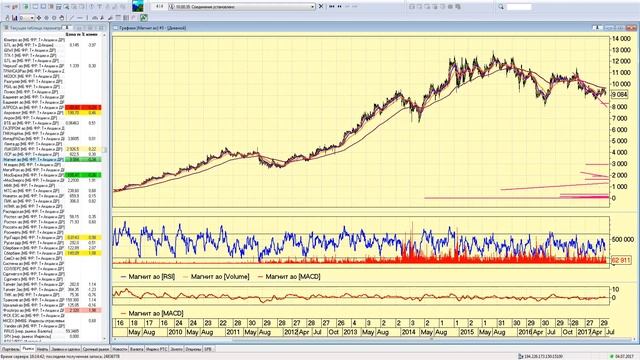Click the Магнит ао [Volume] legend label

point(220,277)
